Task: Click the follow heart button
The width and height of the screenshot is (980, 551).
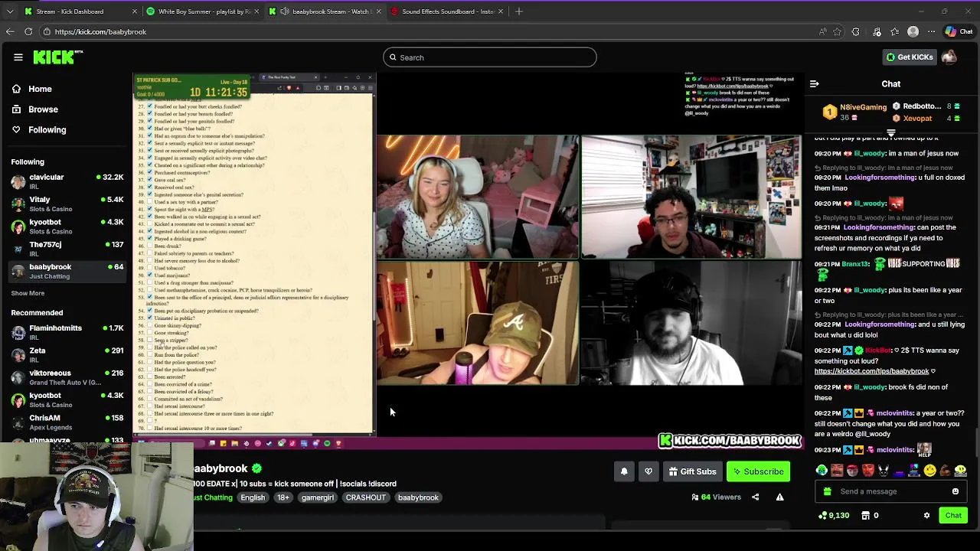Action: [648, 471]
